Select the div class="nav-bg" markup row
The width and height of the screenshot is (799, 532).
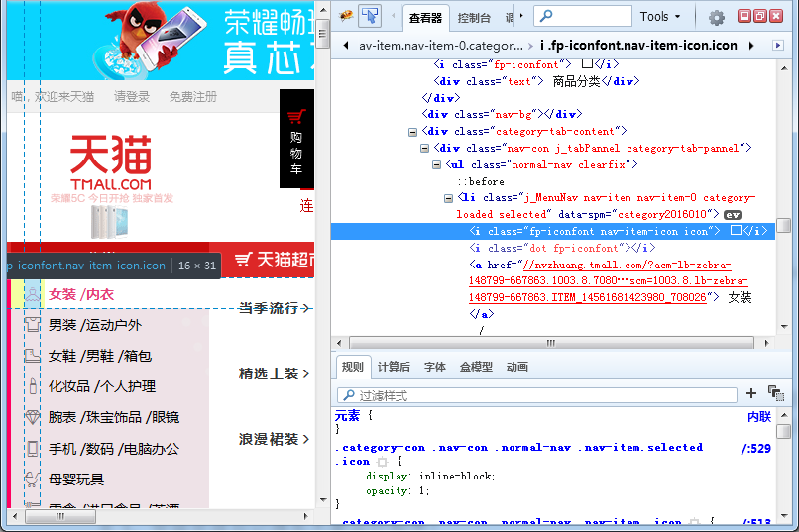[502, 114]
